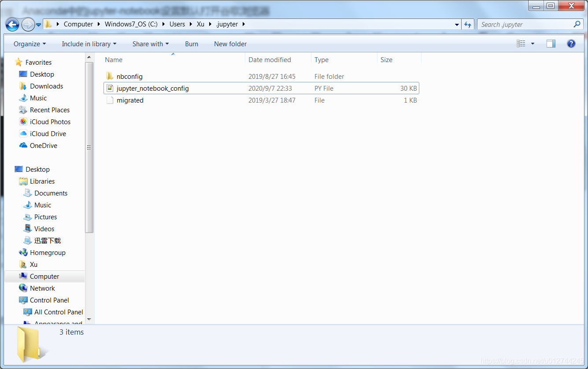Open recent locations dropdown beside Forward arrow
Image resolution: width=588 pixels, height=369 pixels.
pyautogui.click(x=39, y=25)
